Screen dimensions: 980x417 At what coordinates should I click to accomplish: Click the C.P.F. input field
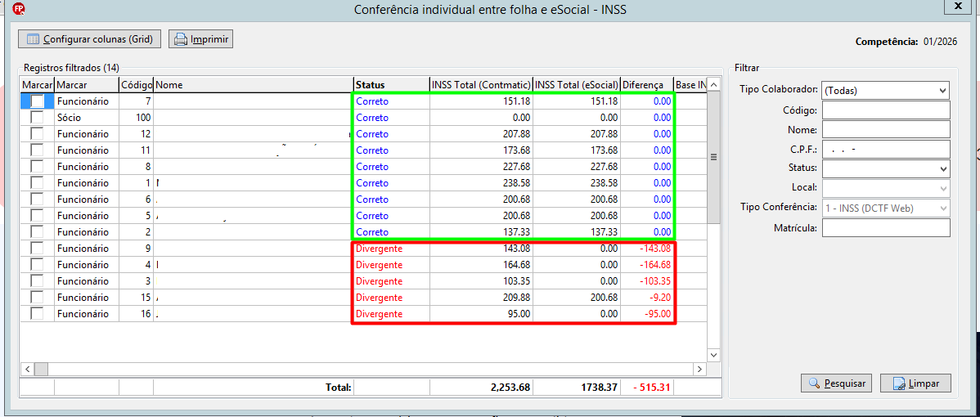[886, 149]
